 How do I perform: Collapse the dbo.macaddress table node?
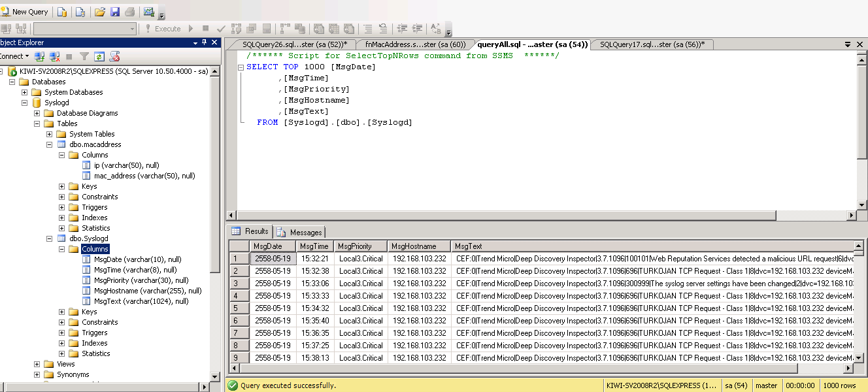pyautogui.click(x=50, y=144)
